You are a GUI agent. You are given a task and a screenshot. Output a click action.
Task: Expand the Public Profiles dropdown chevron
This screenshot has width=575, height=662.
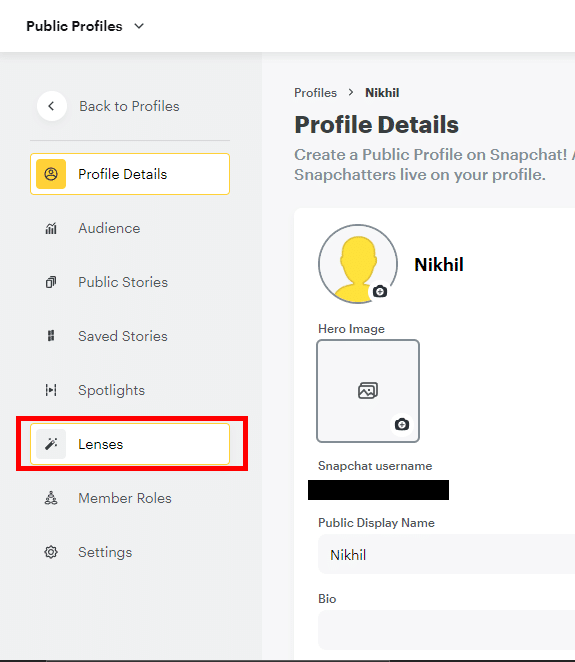pyautogui.click(x=139, y=26)
